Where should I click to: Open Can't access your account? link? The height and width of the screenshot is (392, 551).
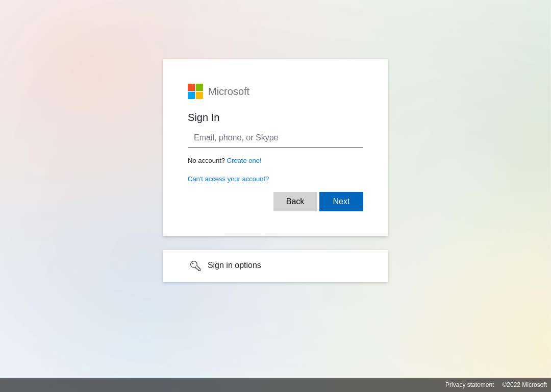tap(228, 179)
